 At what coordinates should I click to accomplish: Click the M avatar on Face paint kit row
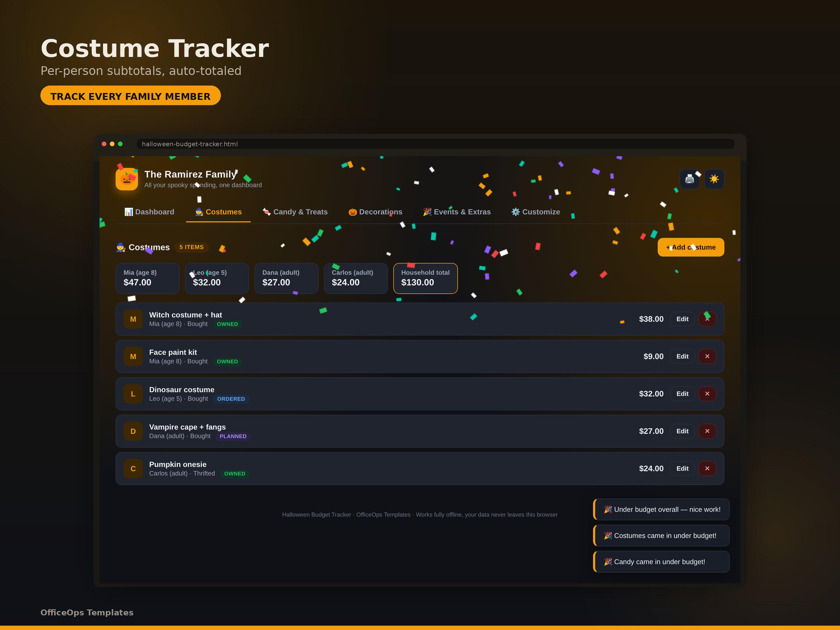133,356
